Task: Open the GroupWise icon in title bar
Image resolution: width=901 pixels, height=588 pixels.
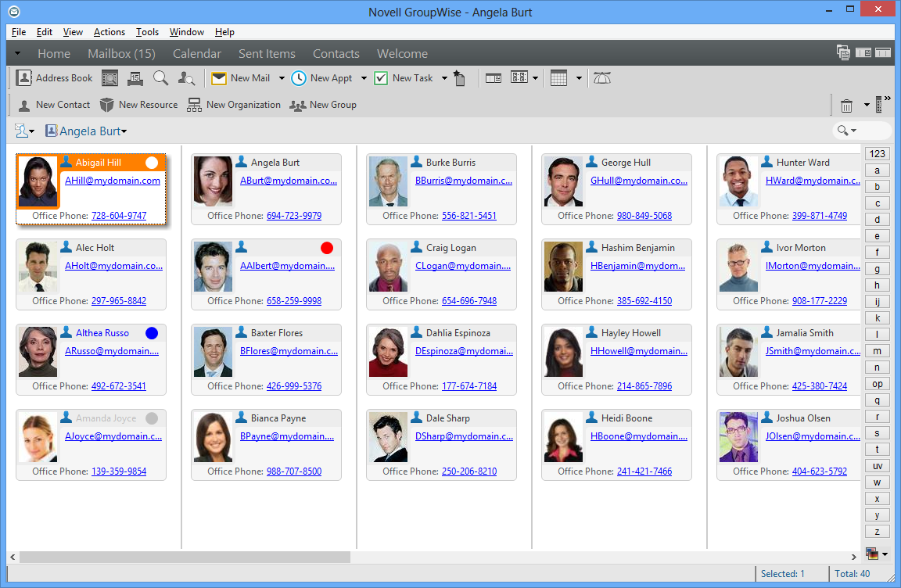Action: tap(14, 12)
